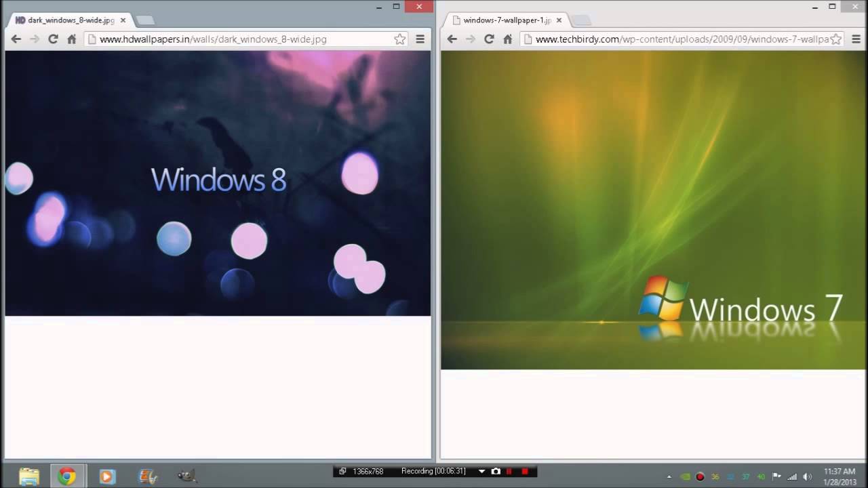Click the Chrome icon on the taskbar
The image size is (868, 488).
pyautogui.click(x=66, y=476)
